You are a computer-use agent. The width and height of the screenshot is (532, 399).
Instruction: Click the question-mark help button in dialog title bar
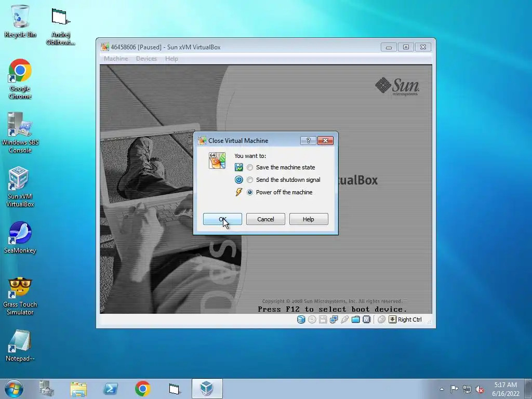point(308,140)
